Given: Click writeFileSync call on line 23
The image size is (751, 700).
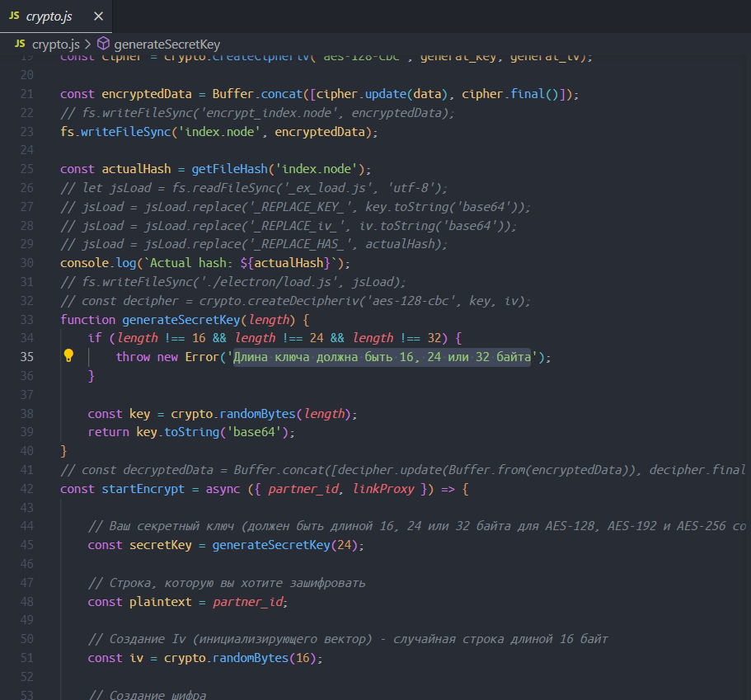Looking at the screenshot, I should click(126, 132).
